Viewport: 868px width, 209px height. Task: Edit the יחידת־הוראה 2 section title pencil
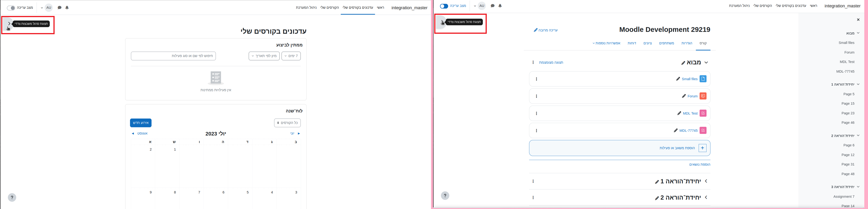click(x=657, y=198)
